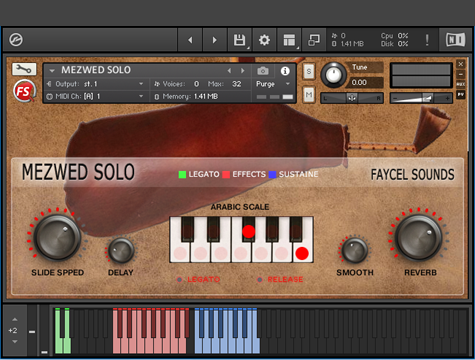Click the exclamation mark panic button
Viewport: 475px width, 360px height.
(x=427, y=40)
